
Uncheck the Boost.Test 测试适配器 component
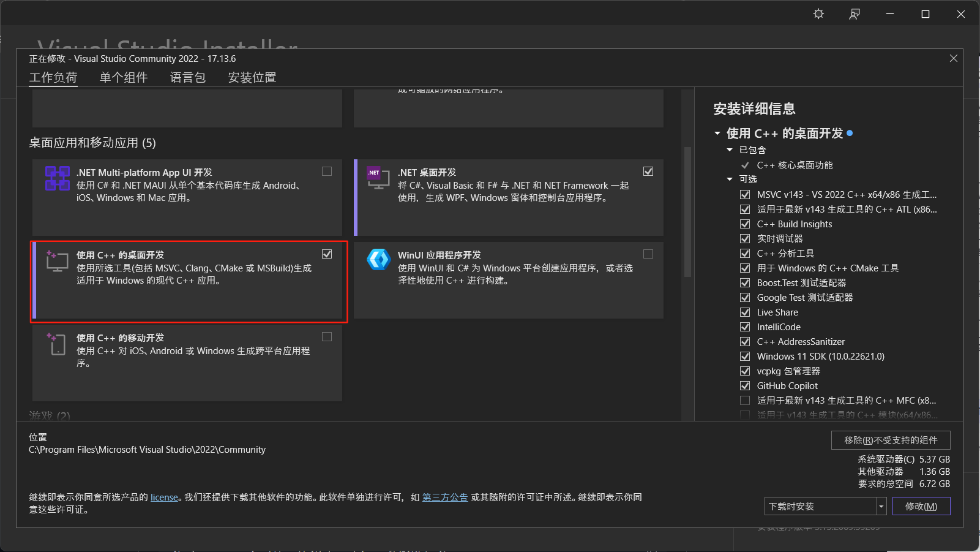click(x=745, y=283)
